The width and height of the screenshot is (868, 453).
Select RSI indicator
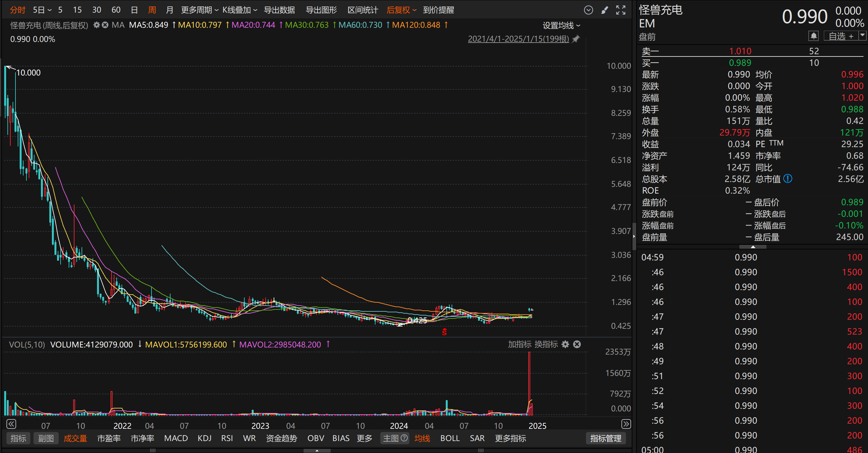point(227,438)
